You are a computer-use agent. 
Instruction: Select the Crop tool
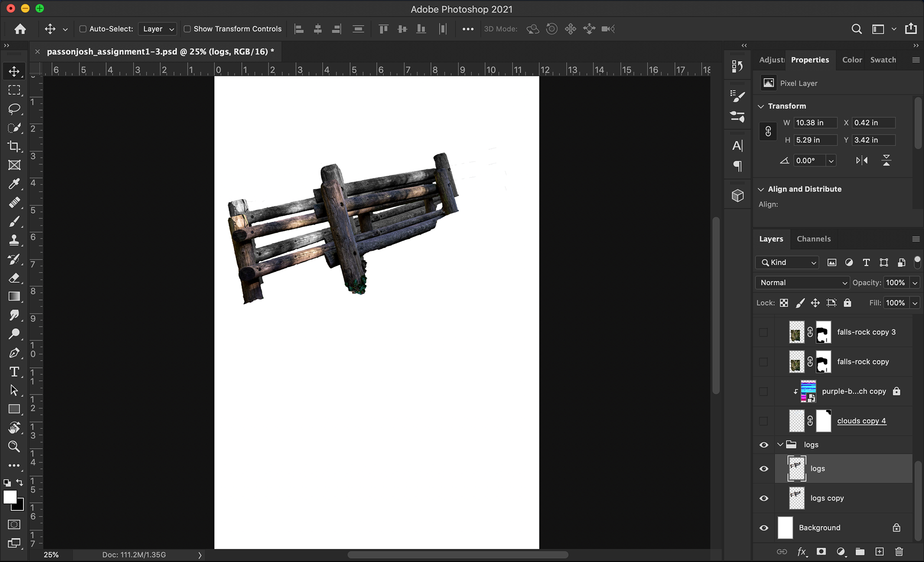[x=14, y=146]
